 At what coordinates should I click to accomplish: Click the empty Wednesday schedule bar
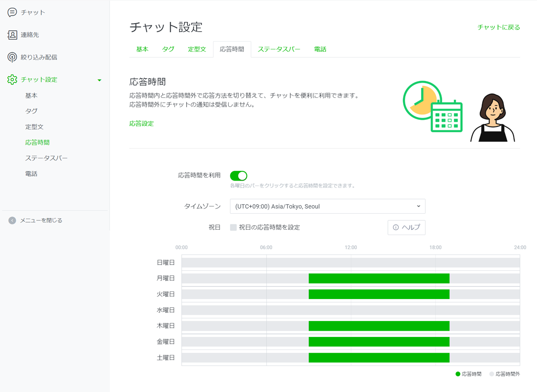pos(350,310)
